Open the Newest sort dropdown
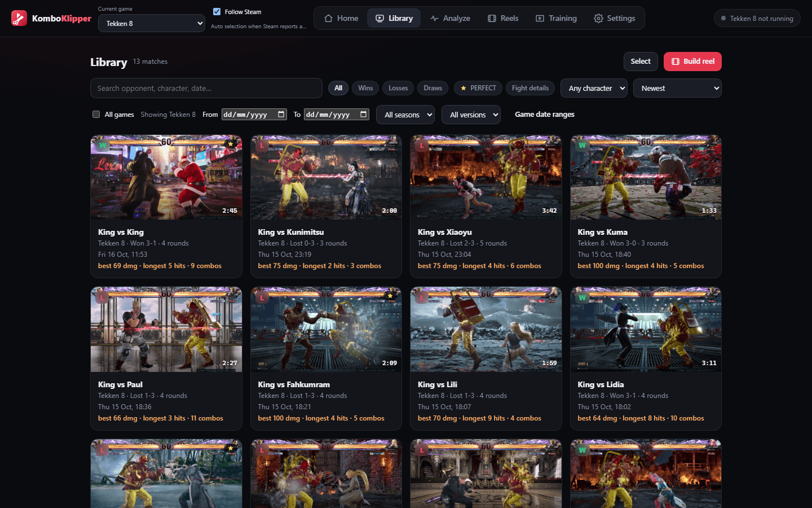812x508 pixels. click(x=677, y=88)
